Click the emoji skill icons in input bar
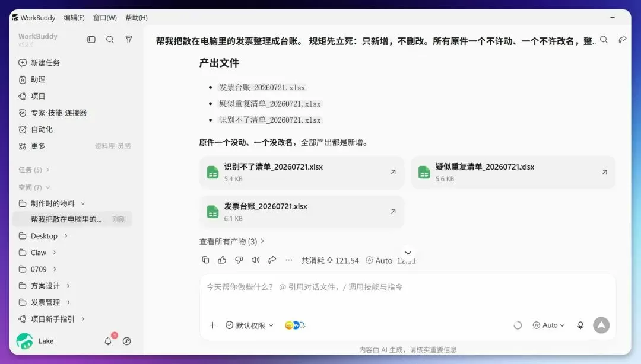Viewport: 641px width, 364px height. click(x=295, y=325)
